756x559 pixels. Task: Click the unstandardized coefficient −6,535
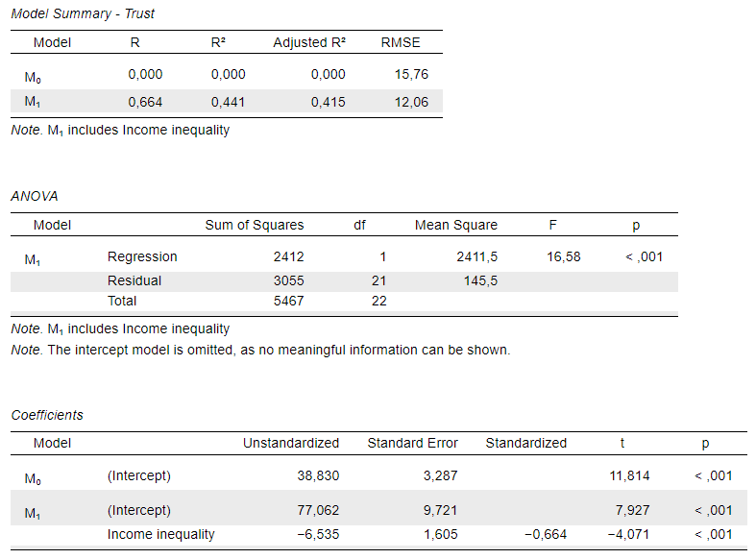pyautogui.click(x=318, y=534)
